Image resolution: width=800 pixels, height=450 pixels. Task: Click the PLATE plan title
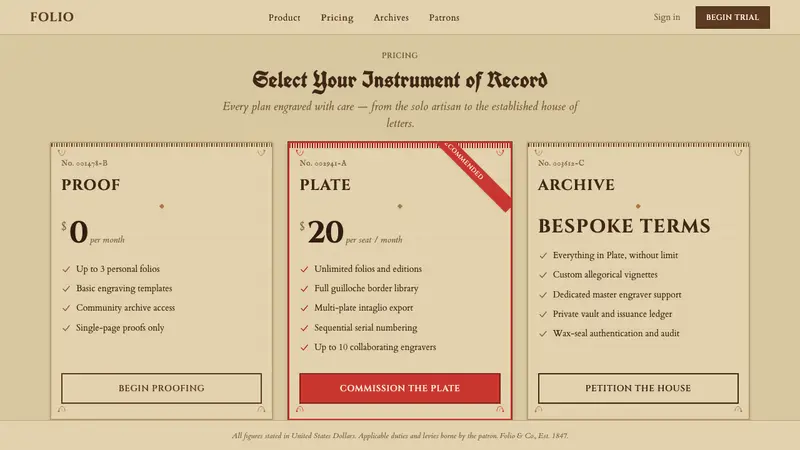point(325,185)
